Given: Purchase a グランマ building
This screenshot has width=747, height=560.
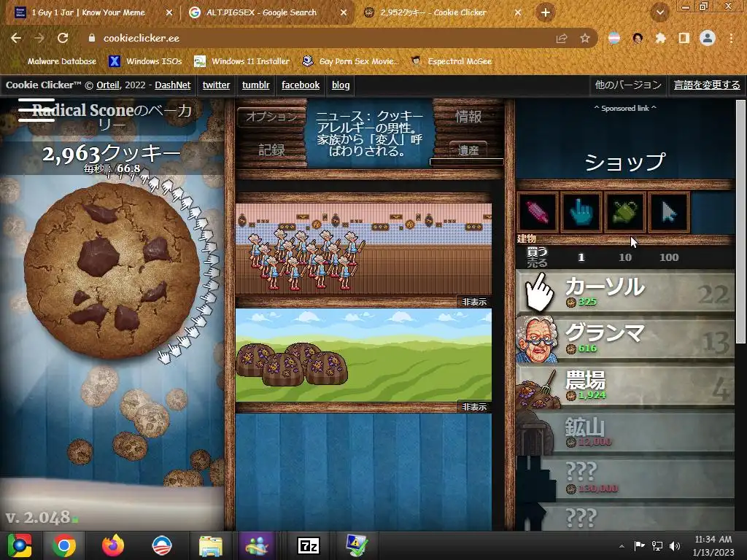Looking at the screenshot, I should (625, 339).
